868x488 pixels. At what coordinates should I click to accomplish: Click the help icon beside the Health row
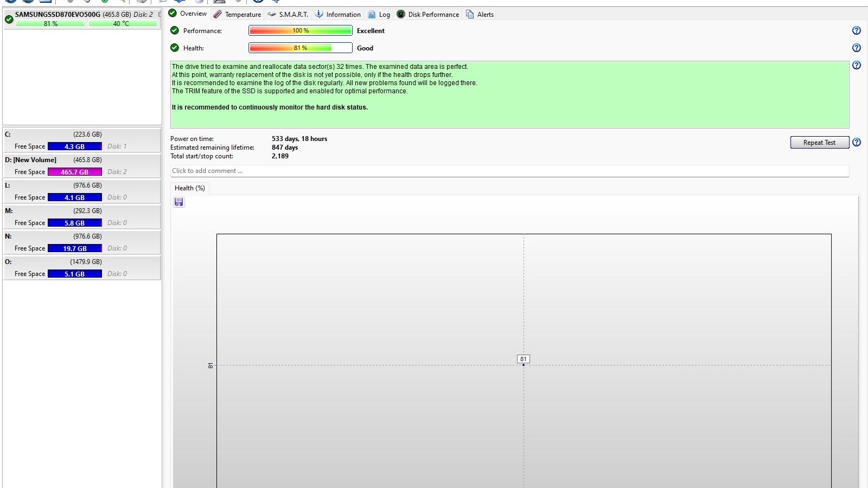coord(857,48)
